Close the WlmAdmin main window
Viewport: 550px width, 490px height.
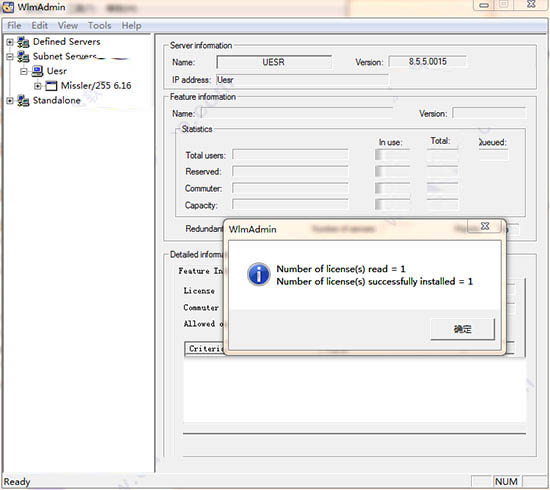click(x=531, y=5)
